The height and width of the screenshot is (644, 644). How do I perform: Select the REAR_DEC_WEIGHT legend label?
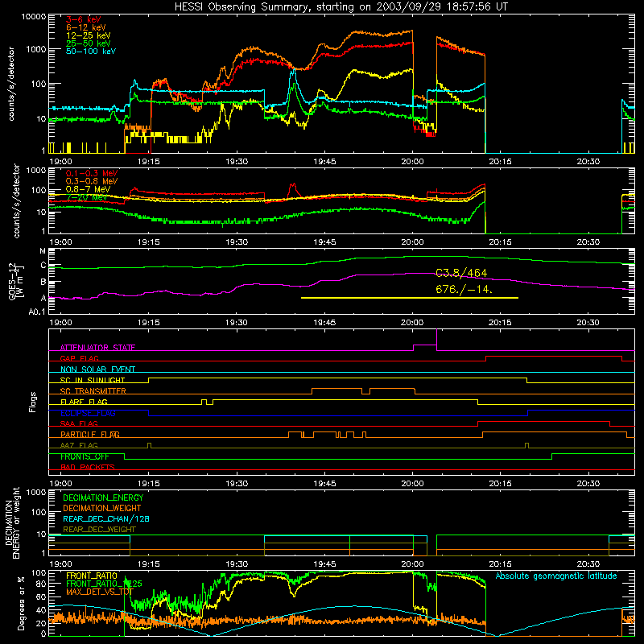tap(99, 530)
